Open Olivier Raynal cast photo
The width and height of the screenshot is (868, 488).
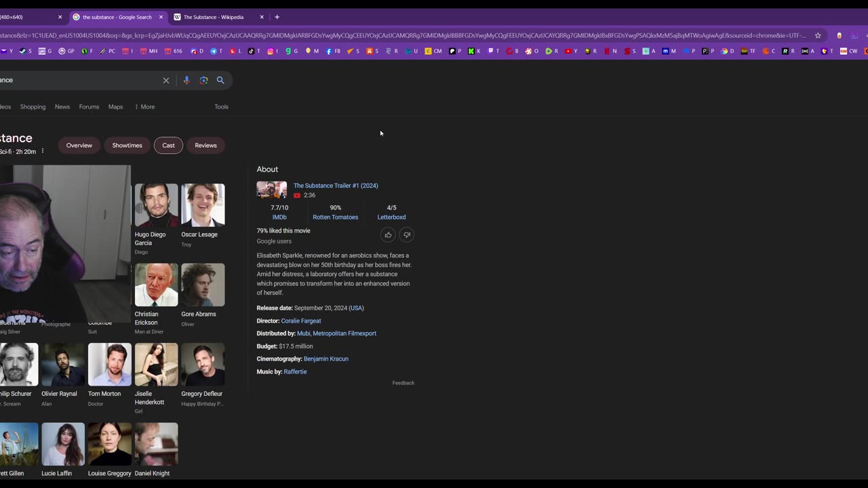click(63, 365)
